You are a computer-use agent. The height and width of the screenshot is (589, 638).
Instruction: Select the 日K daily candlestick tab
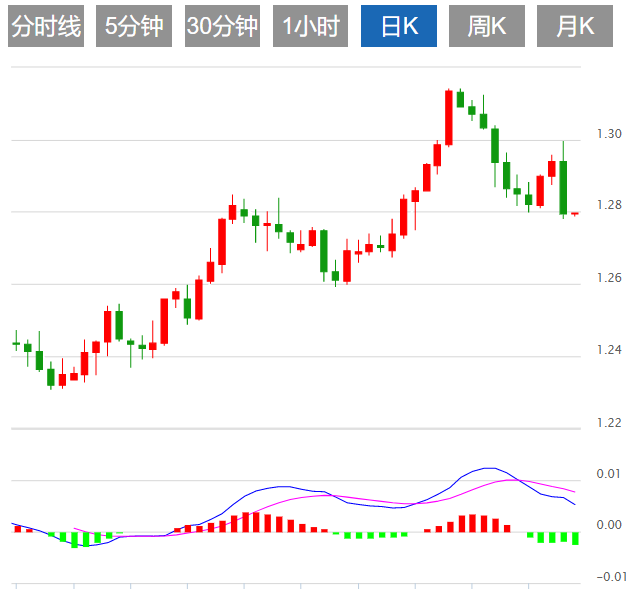pyautogui.click(x=399, y=26)
